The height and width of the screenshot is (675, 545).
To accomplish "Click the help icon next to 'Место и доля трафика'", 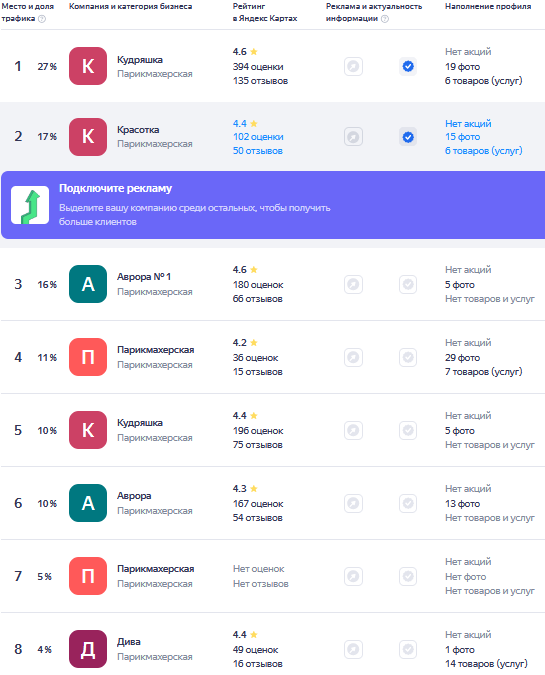I will (x=42, y=19).
